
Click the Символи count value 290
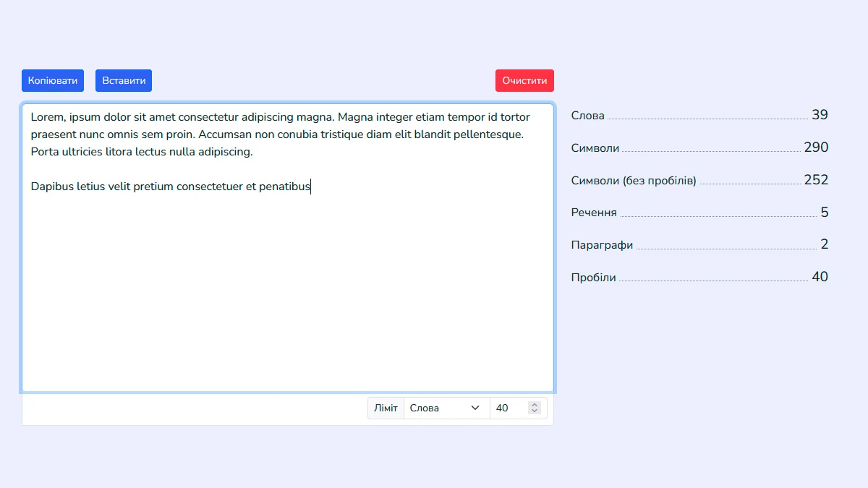coord(816,147)
